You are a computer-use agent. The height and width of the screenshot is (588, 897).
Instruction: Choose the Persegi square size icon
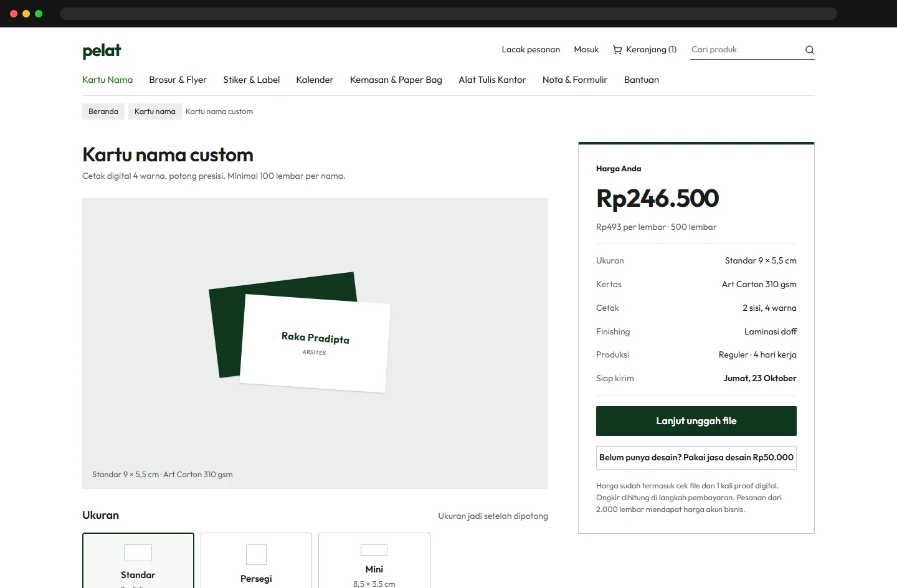[x=256, y=554]
